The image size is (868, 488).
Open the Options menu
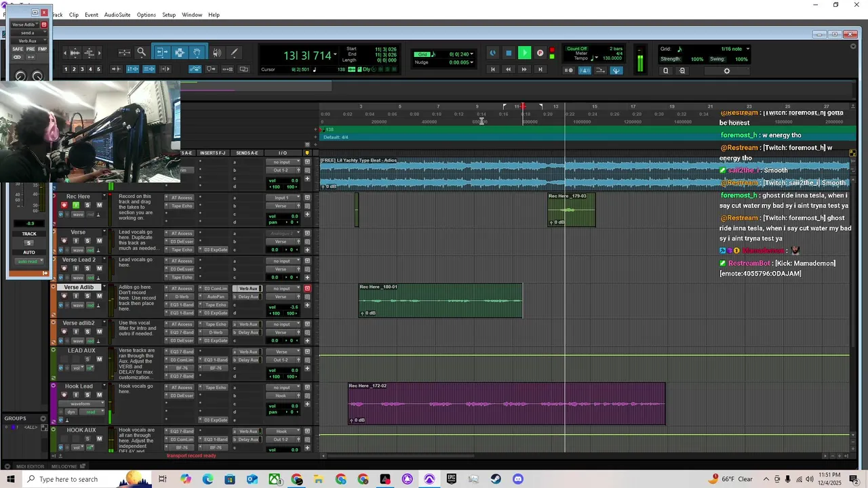coord(146,15)
